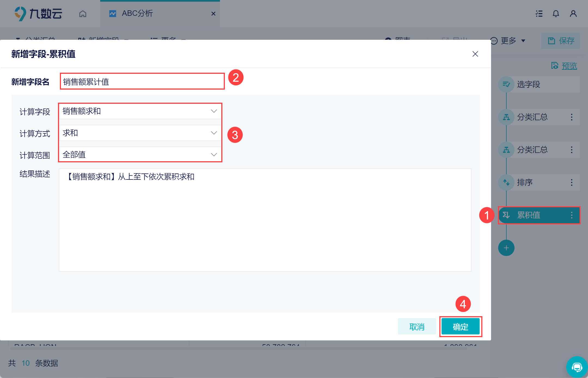Click the customer service chat bubble

pyautogui.click(x=577, y=367)
